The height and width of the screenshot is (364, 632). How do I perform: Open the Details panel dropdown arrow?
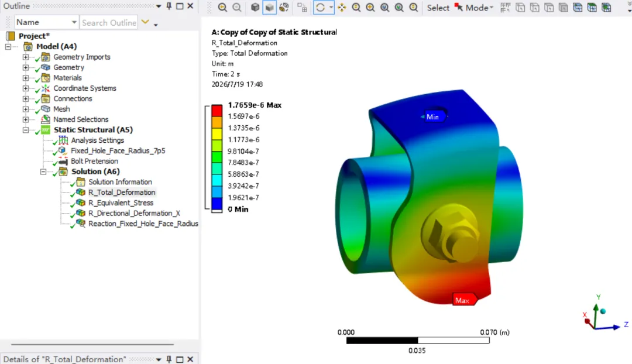click(x=159, y=359)
